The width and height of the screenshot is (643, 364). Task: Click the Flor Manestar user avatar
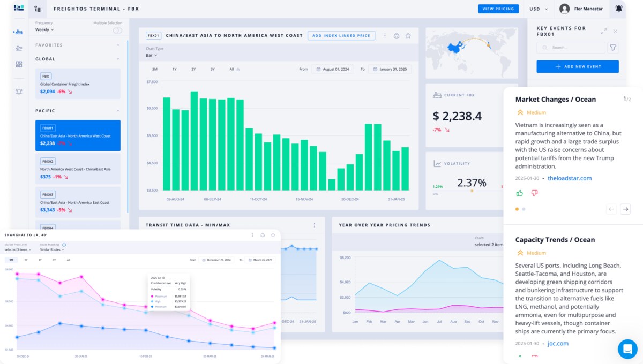pyautogui.click(x=564, y=9)
